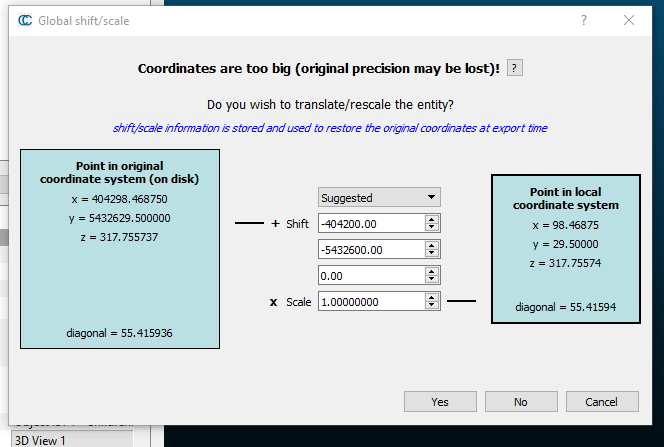
Task: Increase Y shift value with up arrow
Action: tap(432, 245)
